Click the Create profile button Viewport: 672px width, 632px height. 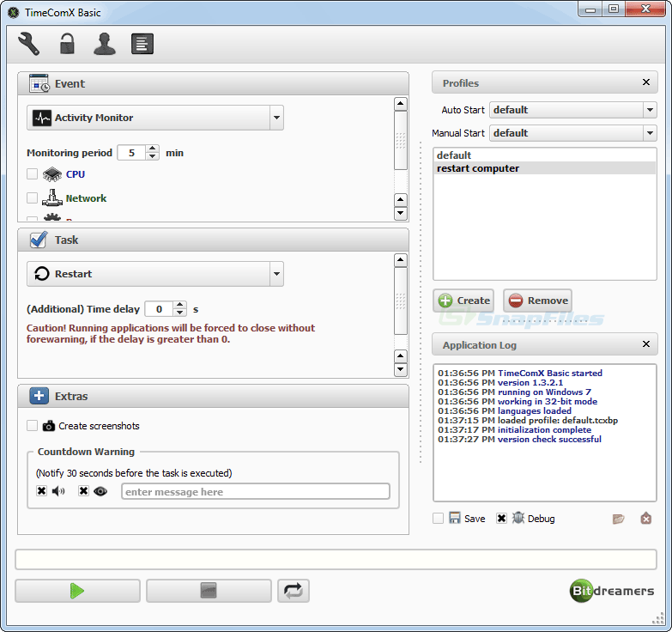coord(463,301)
